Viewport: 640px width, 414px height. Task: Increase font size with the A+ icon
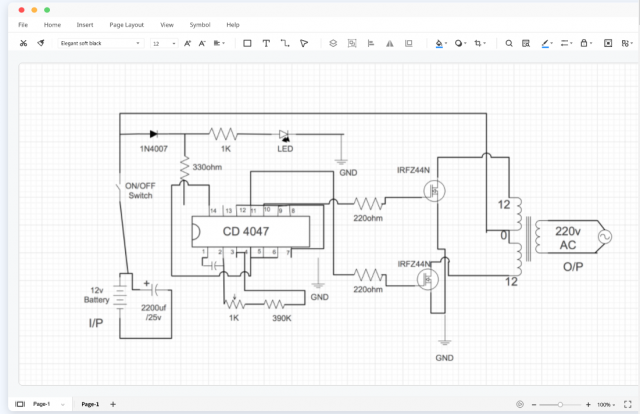click(187, 43)
